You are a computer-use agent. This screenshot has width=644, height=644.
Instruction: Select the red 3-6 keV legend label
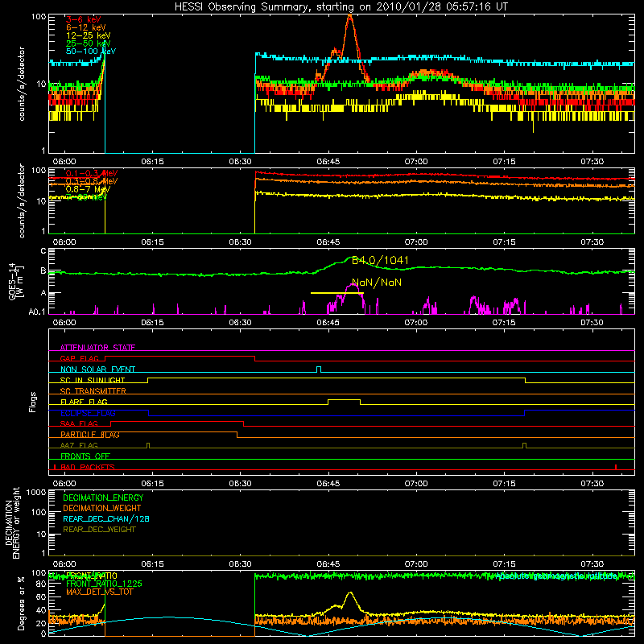click(x=84, y=19)
